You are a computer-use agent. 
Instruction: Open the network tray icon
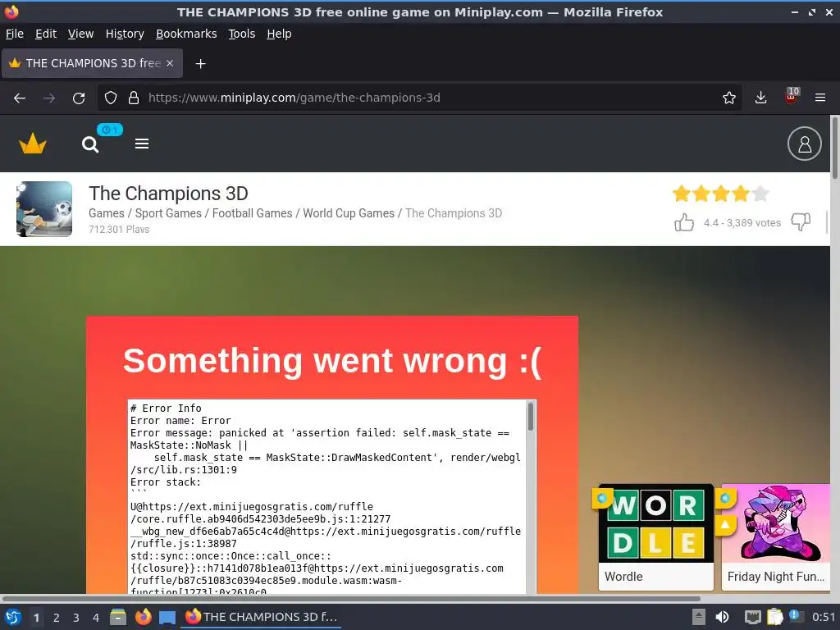(753, 617)
